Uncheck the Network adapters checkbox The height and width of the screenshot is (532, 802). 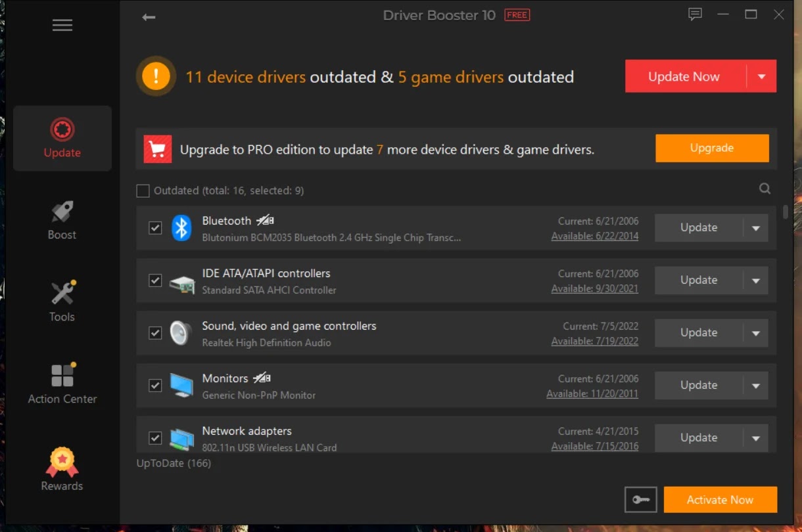click(155, 438)
